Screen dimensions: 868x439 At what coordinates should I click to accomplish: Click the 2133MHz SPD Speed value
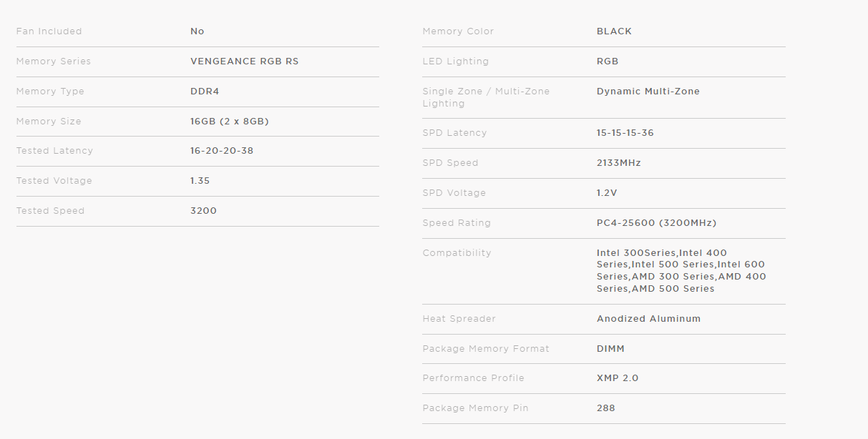[x=618, y=163]
